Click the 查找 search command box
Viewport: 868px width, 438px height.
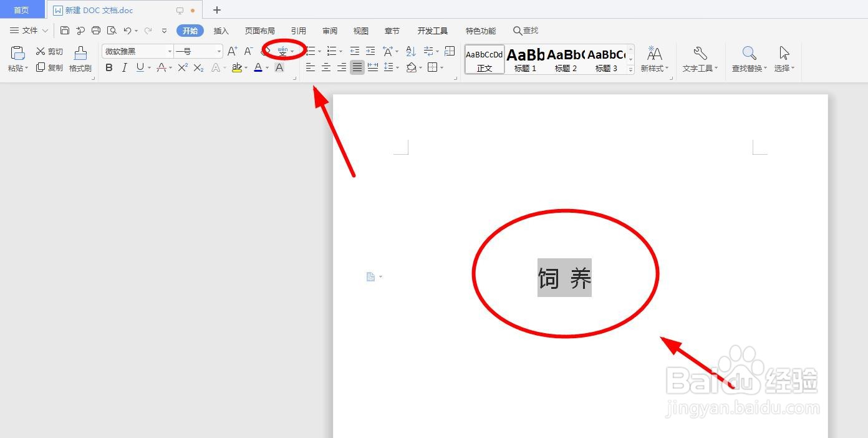pos(526,31)
